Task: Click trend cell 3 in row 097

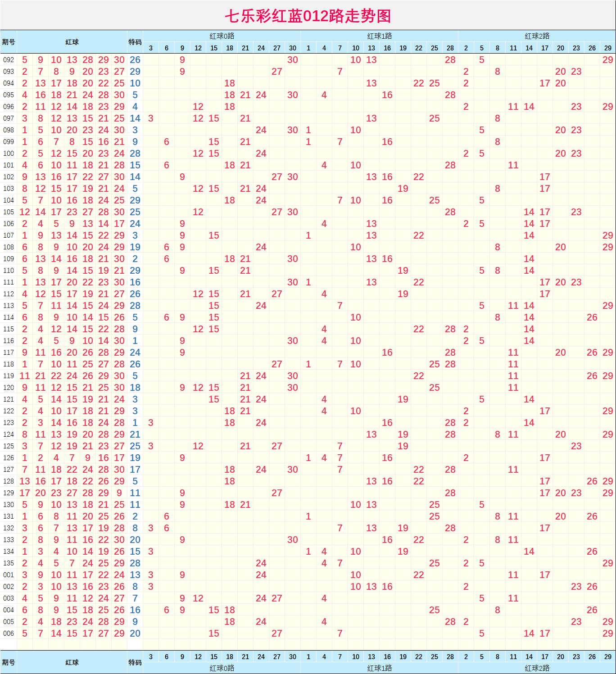Action: pos(151,118)
